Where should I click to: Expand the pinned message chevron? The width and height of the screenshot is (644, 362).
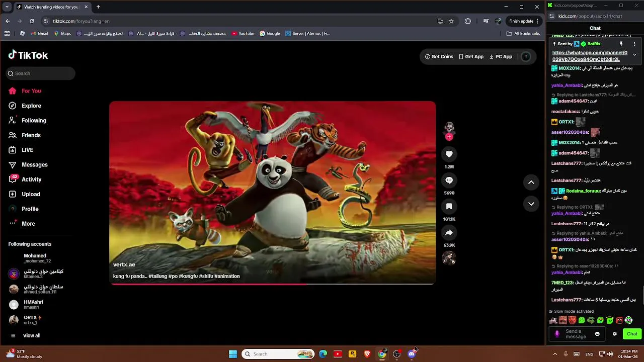click(x=634, y=54)
